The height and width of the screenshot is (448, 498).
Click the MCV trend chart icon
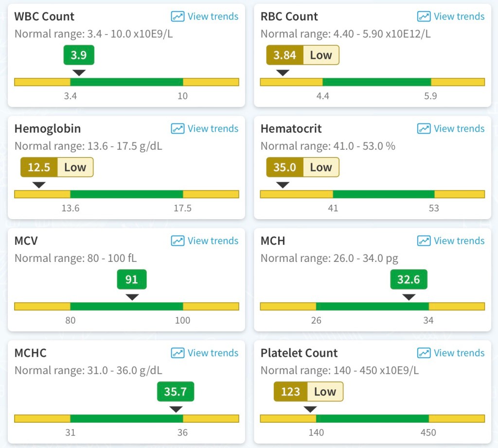click(178, 241)
